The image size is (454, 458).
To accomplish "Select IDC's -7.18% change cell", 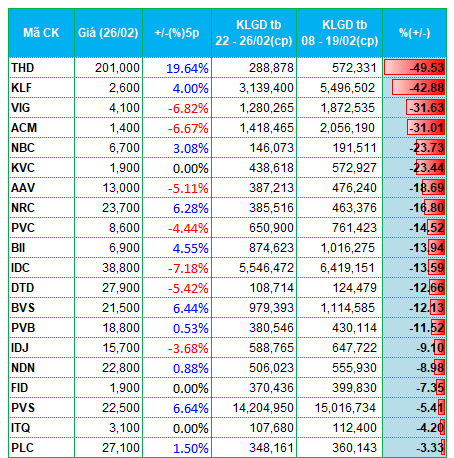I will [x=177, y=268].
